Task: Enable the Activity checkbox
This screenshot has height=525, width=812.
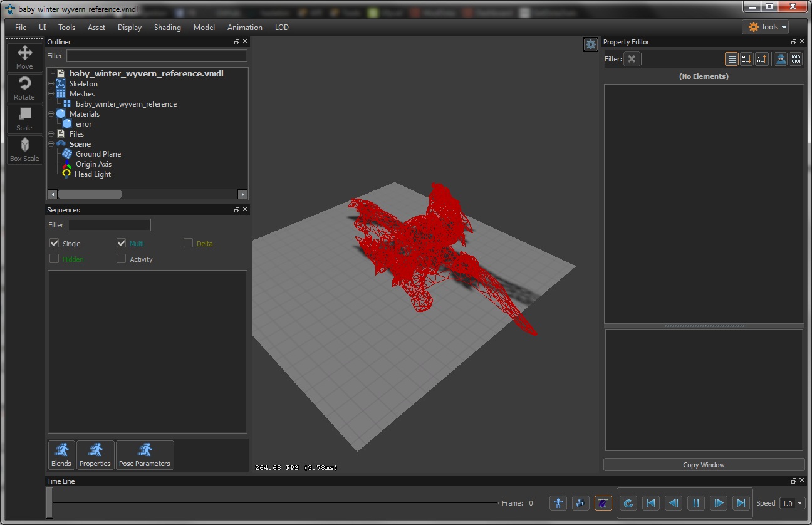Action: [122, 259]
